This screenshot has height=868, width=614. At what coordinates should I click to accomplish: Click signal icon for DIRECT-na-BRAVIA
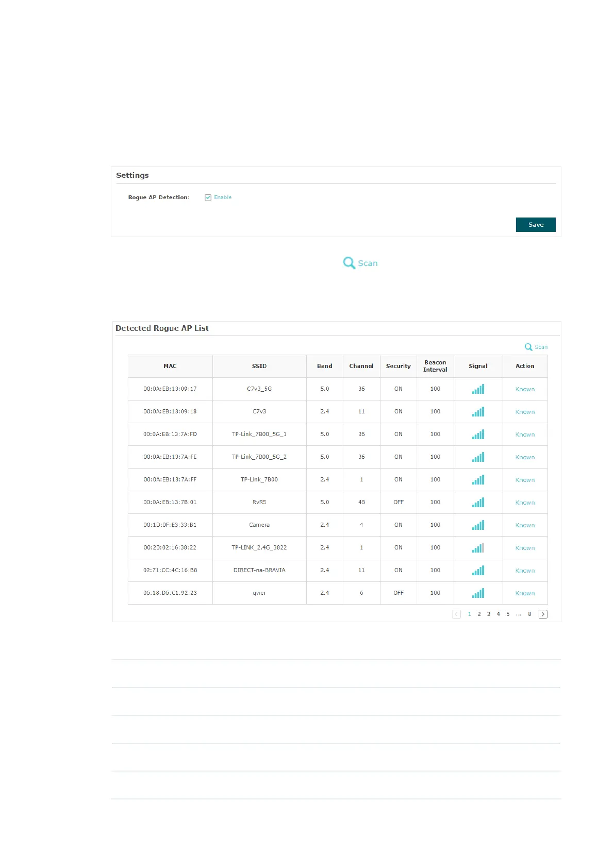tap(478, 571)
